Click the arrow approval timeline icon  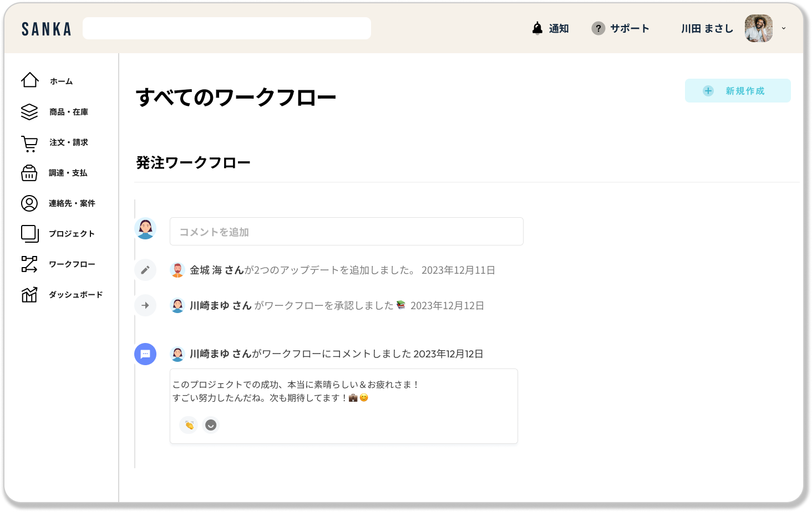coord(145,305)
